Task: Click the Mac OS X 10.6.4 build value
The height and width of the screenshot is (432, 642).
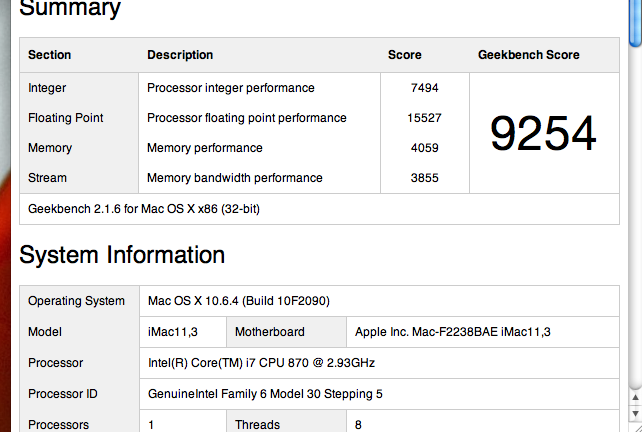Action: click(x=239, y=301)
